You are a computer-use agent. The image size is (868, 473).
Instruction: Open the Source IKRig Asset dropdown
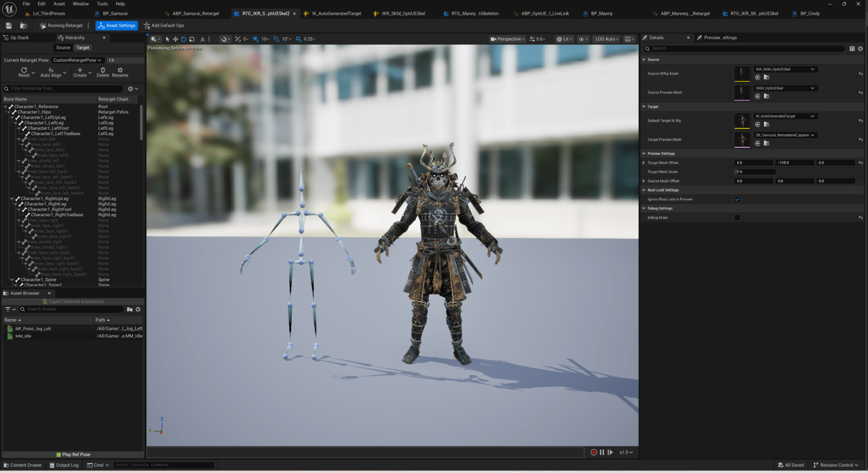(785, 70)
